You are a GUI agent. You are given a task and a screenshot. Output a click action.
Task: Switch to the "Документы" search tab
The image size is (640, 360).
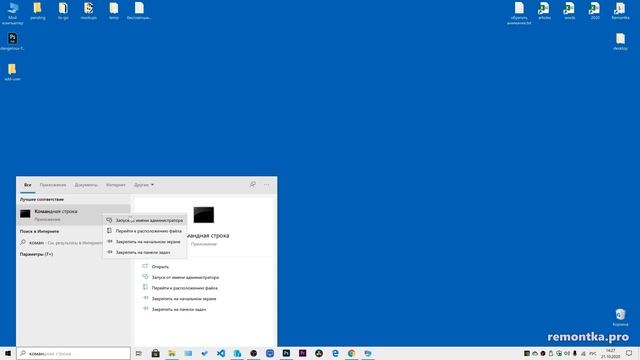pos(86,185)
